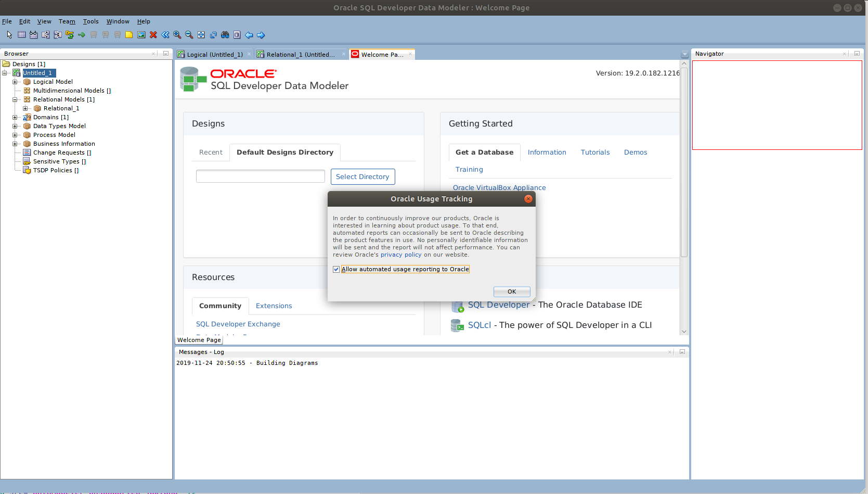Click the Welcome Page vertical scrollbar

point(684,162)
